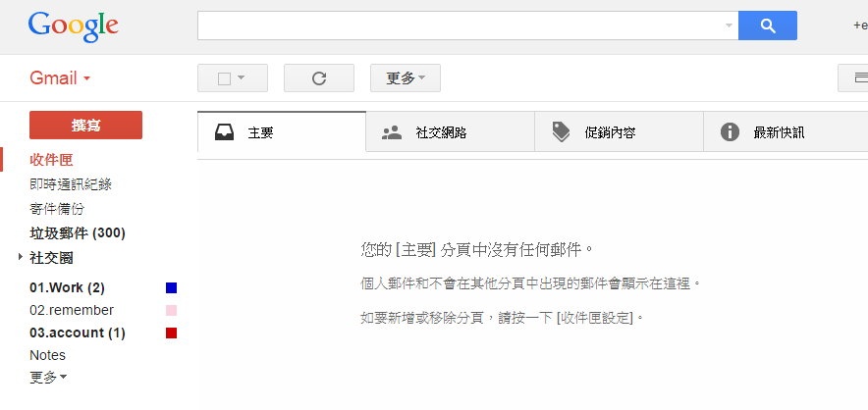This screenshot has height=410, width=868.
Task: Click the red 撰寫 compose button
Action: click(85, 125)
